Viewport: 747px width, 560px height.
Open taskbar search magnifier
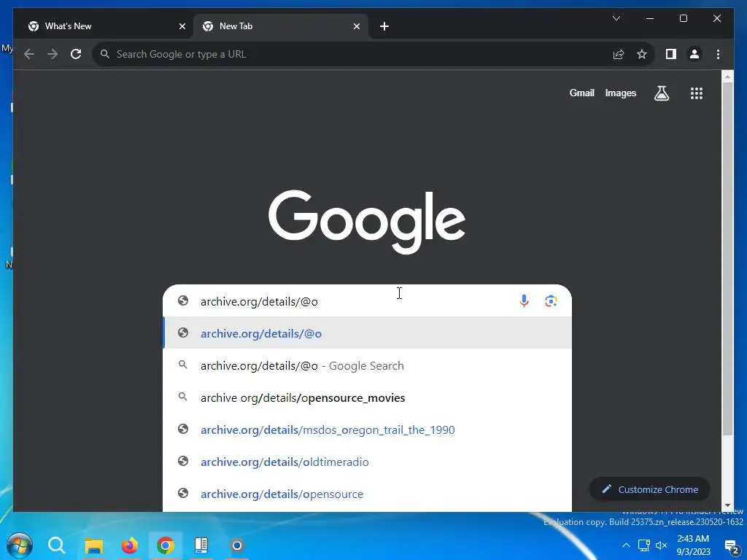[x=56, y=545]
